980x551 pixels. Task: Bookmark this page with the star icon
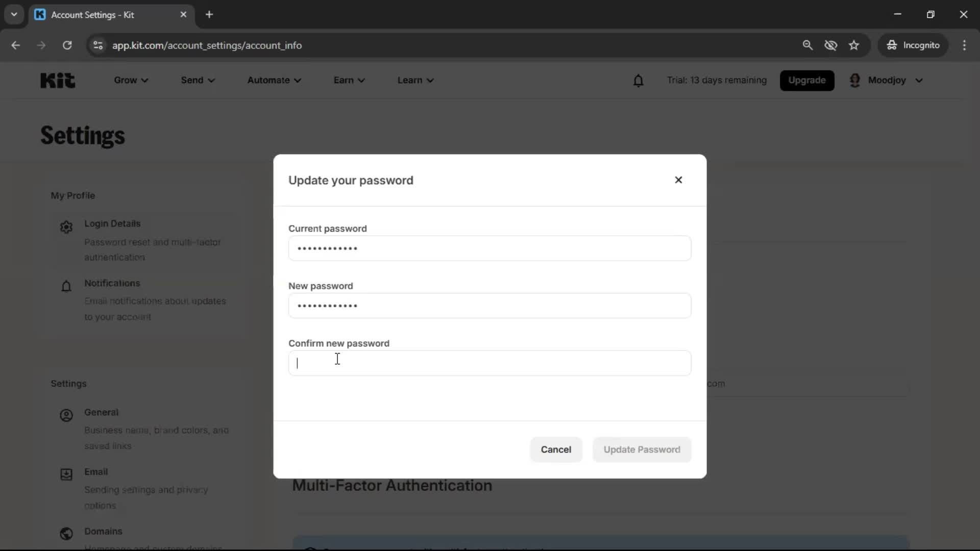coord(854,45)
